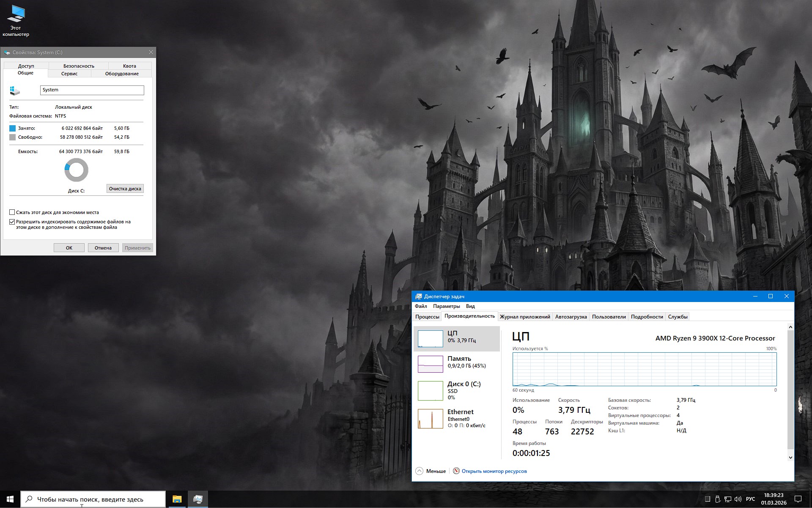Click the Resource Monitor icon next to its link
The width and height of the screenshot is (812, 508).
(456, 471)
